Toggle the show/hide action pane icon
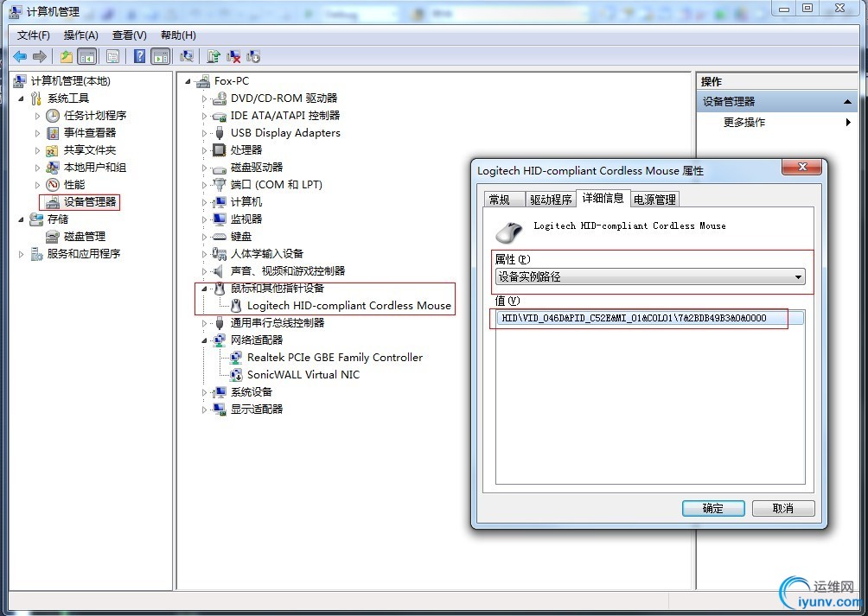The height and width of the screenshot is (616, 868). click(161, 56)
